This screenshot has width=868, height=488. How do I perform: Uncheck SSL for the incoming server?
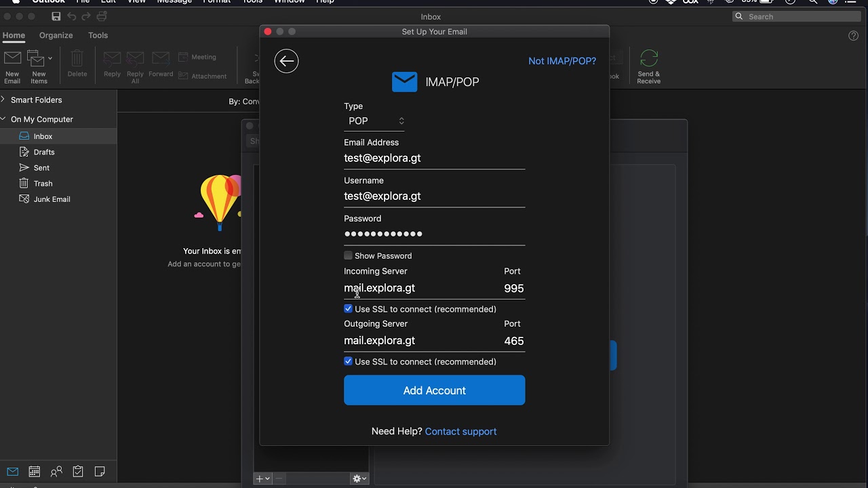tap(349, 309)
